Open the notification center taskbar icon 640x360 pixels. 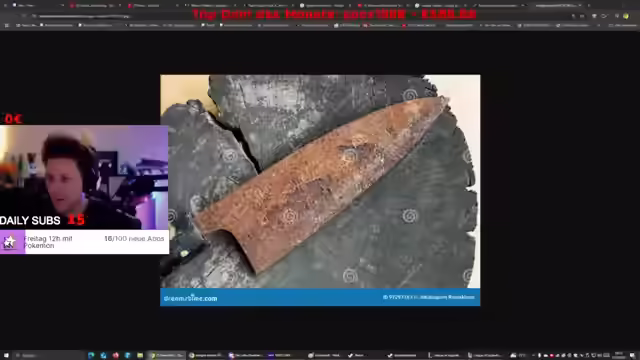click(x=632, y=356)
